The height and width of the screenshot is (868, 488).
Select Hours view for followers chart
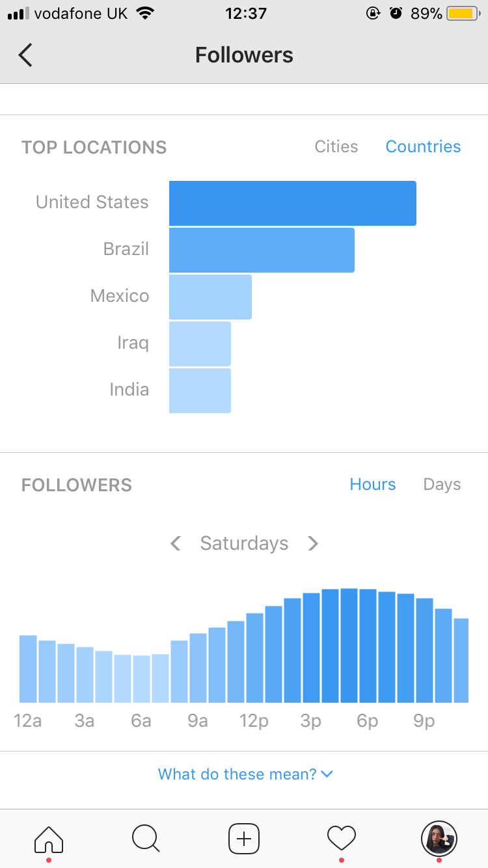[373, 484]
